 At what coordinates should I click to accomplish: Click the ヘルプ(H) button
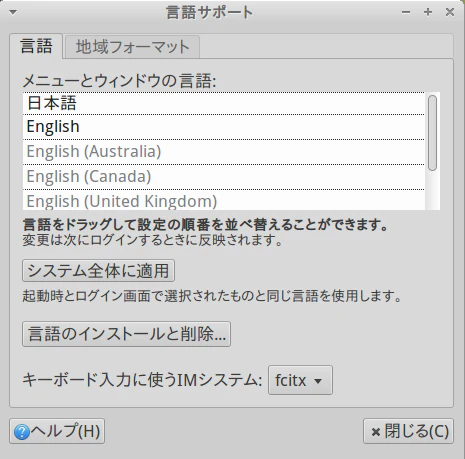(57, 431)
